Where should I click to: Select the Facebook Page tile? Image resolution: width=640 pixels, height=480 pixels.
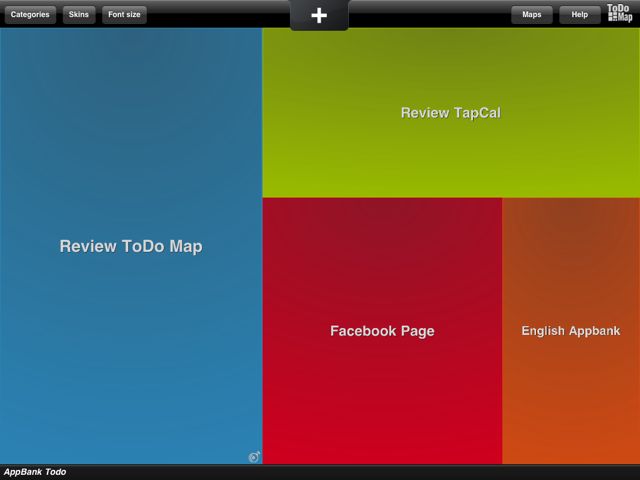click(382, 331)
